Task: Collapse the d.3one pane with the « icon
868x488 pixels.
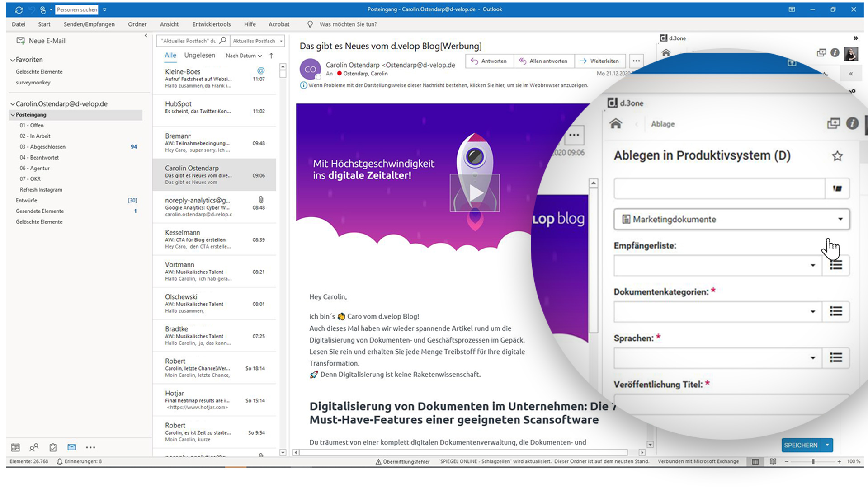Action: tap(851, 74)
